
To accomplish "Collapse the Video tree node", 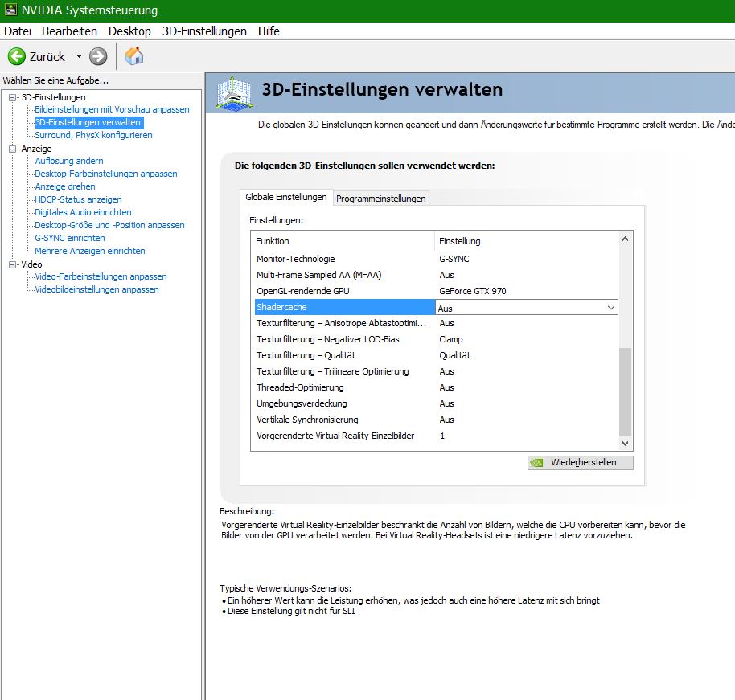I will 13,264.
